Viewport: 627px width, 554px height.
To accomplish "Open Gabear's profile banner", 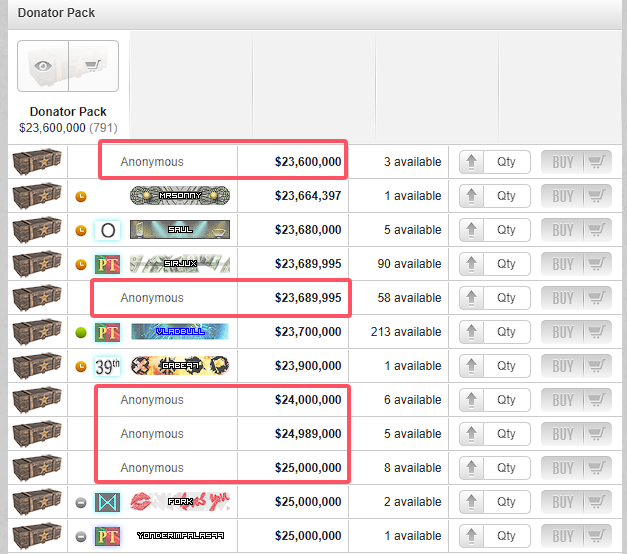I will click(x=179, y=366).
